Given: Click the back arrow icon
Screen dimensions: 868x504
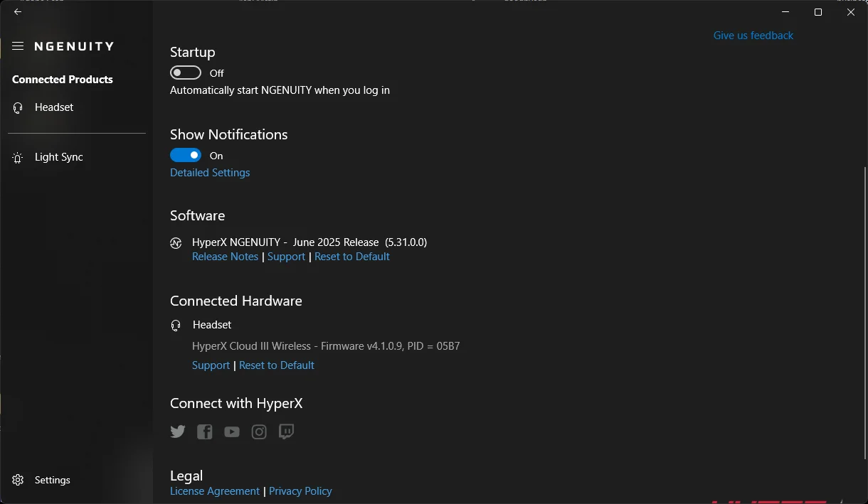Looking at the screenshot, I should coord(18,12).
